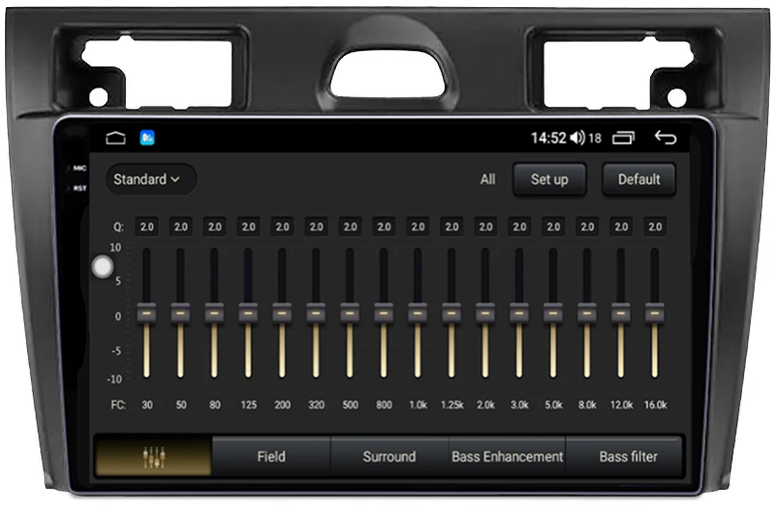Click the 14:52 clock display

(549, 138)
